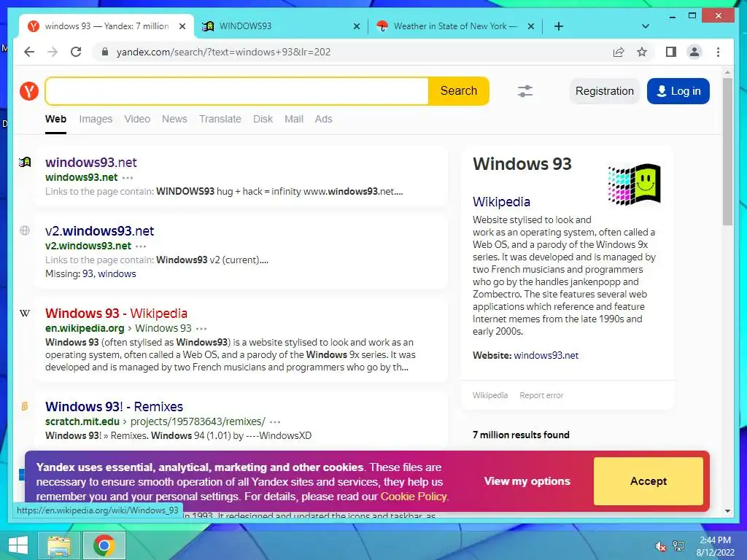Click the page vertical scrollbar thumb

point(727,152)
